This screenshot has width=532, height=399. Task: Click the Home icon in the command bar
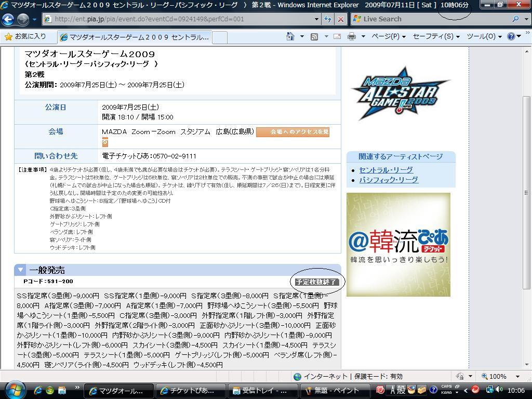coord(290,36)
